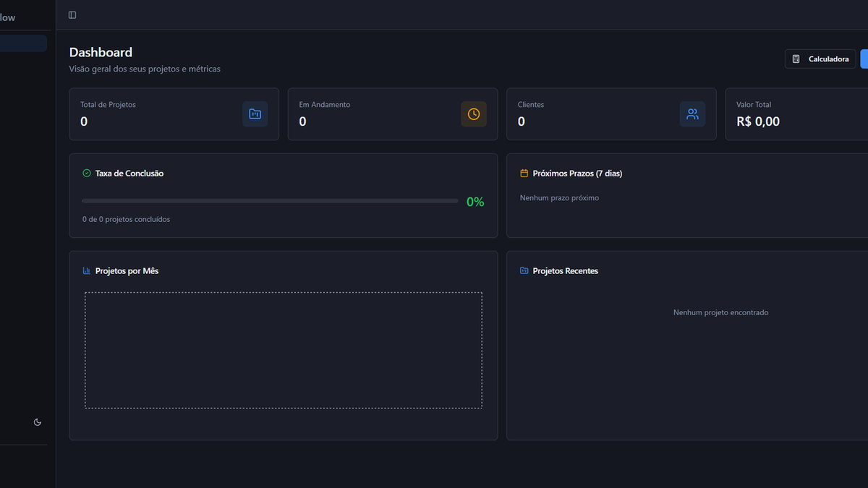Click the clock icon in Em Andamento card
Image resolution: width=868 pixels, height=488 pixels.
(x=474, y=114)
